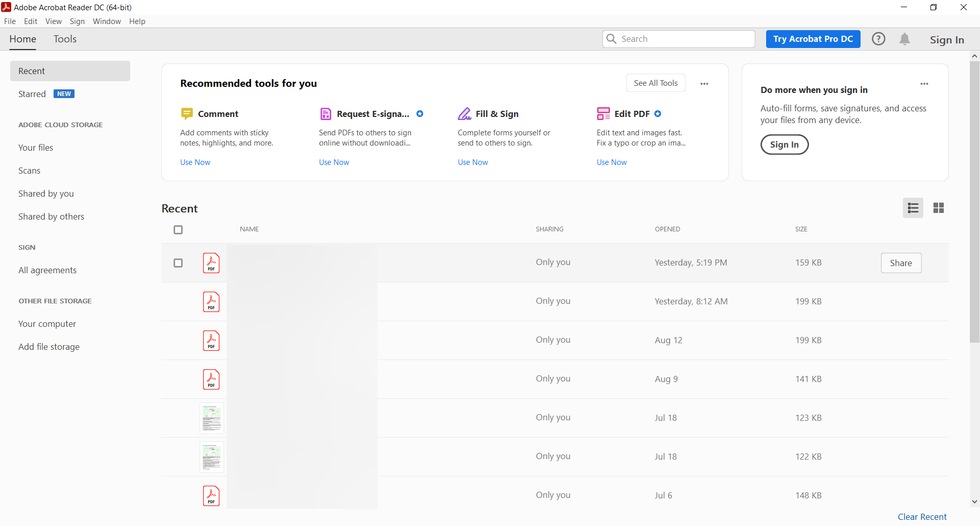Click the Request E-signature icon
The height and width of the screenshot is (526, 980).
coord(326,113)
